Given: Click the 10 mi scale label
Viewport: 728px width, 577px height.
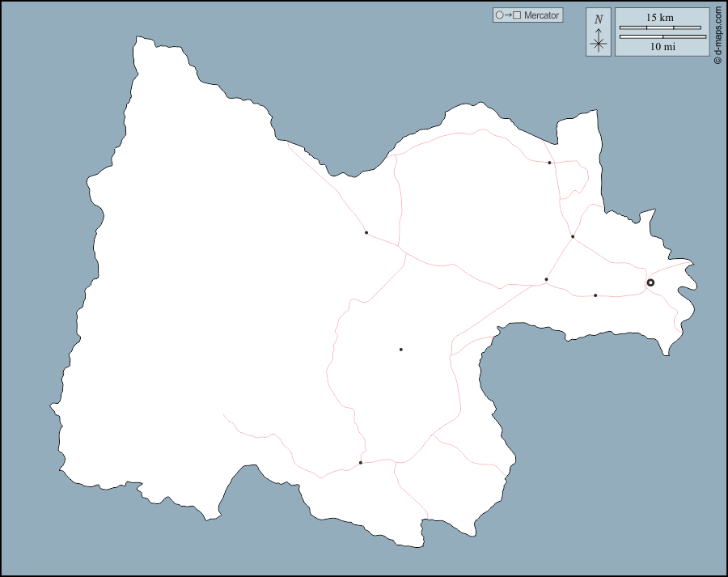Looking at the screenshot, I should tap(662, 47).
